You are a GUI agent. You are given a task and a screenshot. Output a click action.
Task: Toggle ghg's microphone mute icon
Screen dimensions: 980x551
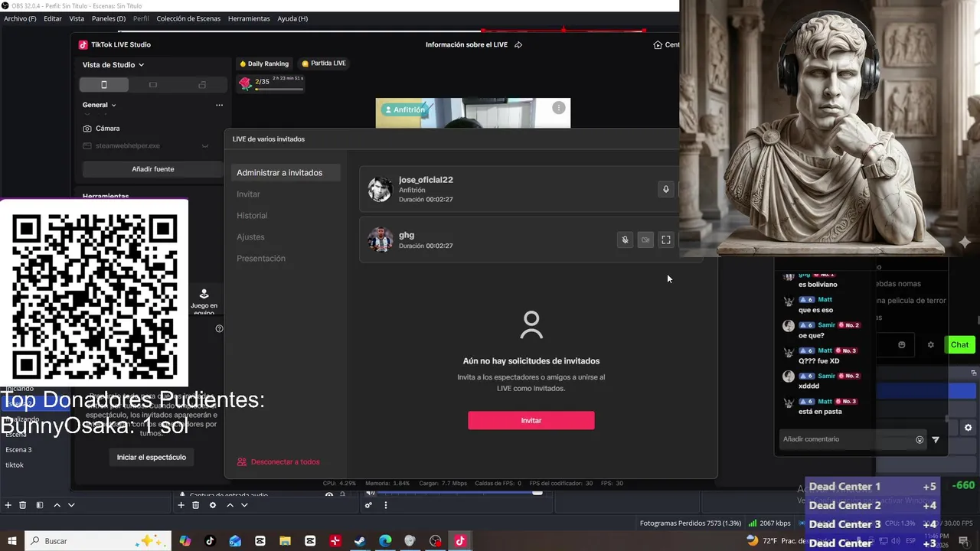[x=625, y=240]
